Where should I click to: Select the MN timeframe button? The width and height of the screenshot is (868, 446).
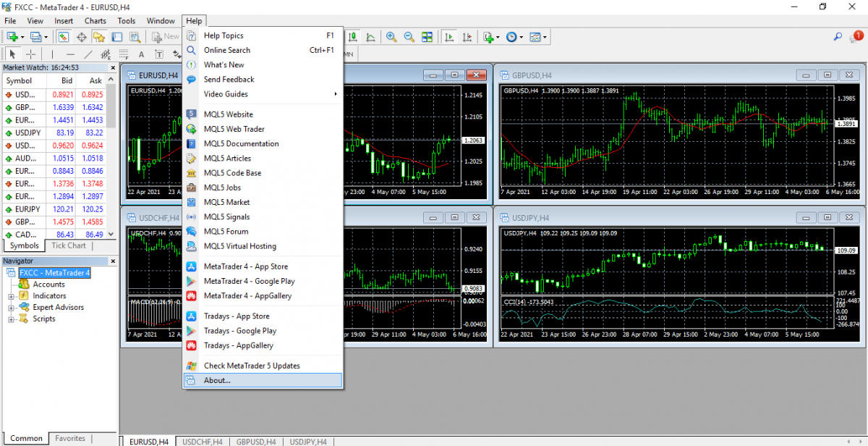click(348, 54)
